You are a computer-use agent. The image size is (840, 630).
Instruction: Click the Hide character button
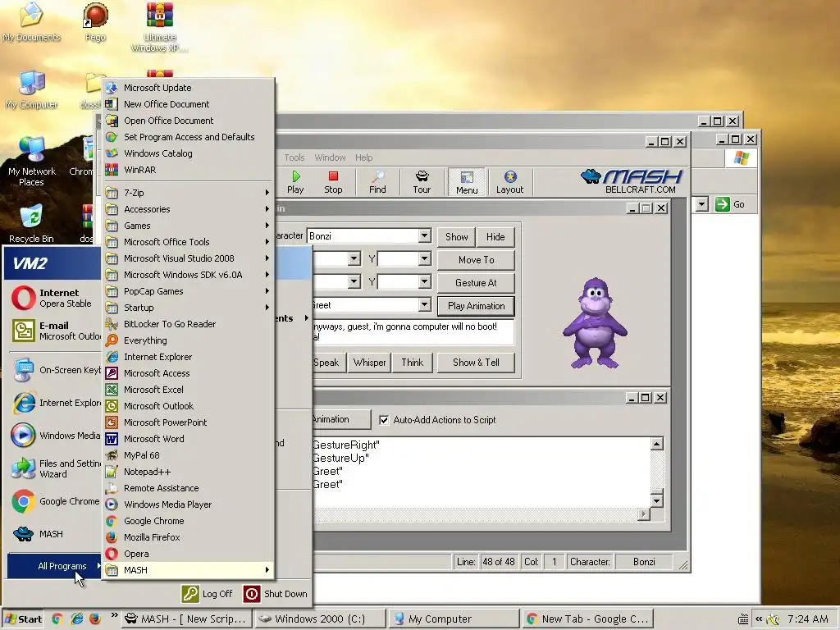(x=495, y=237)
